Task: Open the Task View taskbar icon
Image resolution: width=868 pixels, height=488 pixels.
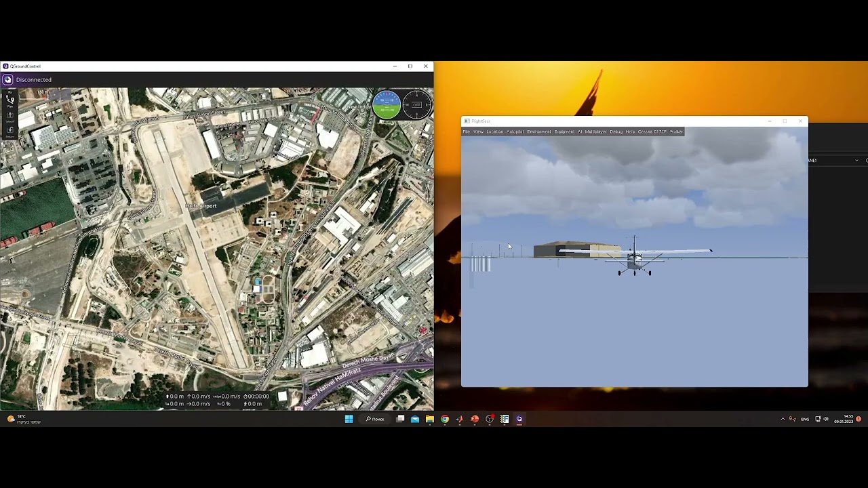Action: click(400, 419)
